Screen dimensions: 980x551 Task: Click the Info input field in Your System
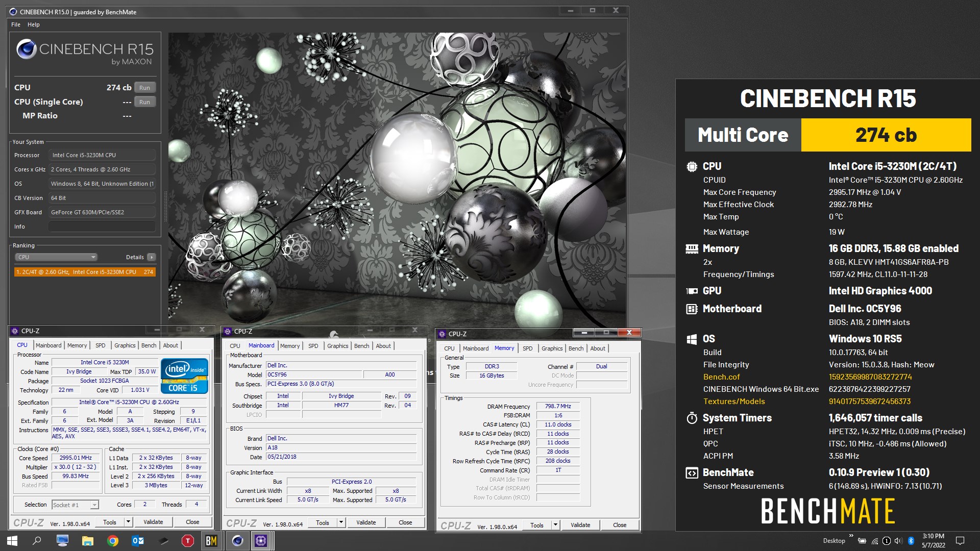point(102,227)
